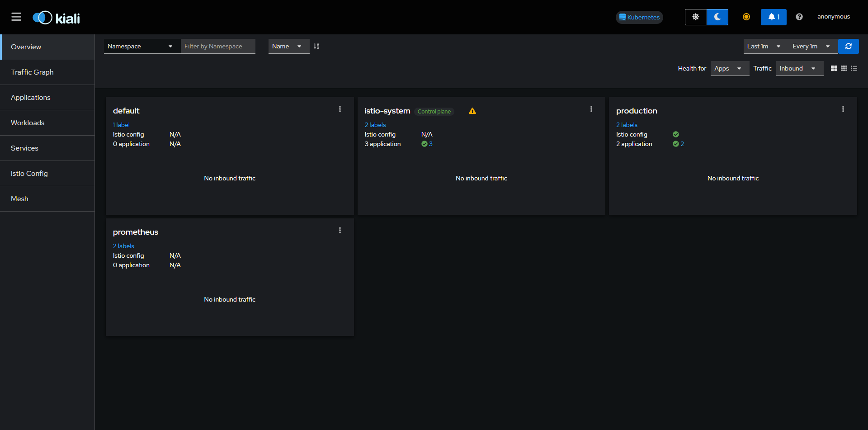Image resolution: width=868 pixels, height=430 pixels.
Task: Click the 2 labels link in production card
Action: [x=627, y=125]
